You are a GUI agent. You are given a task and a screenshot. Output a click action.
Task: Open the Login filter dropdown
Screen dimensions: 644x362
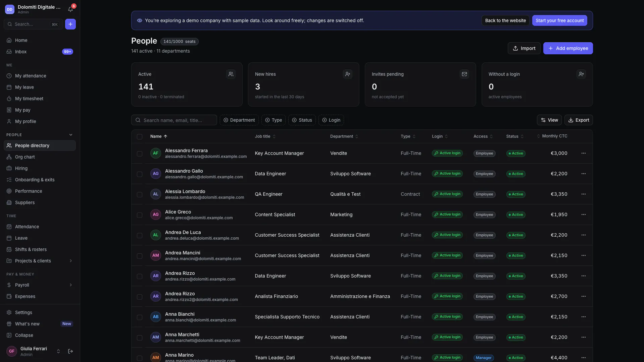331,120
